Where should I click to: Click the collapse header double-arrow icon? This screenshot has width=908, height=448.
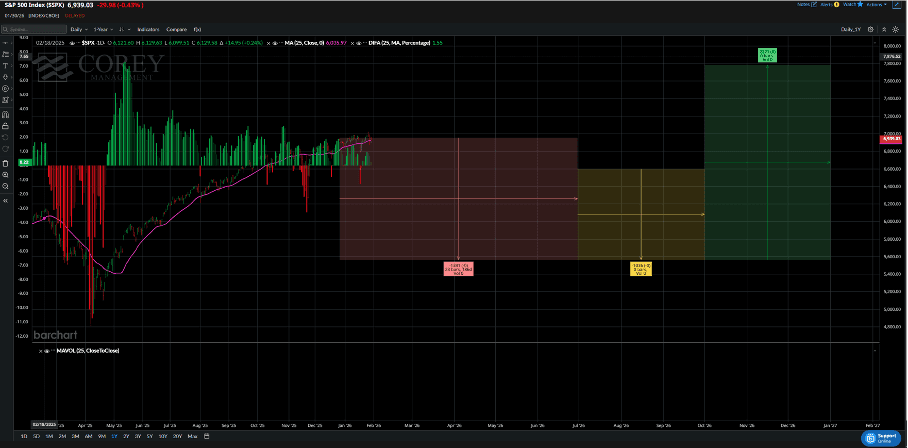coord(884,30)
